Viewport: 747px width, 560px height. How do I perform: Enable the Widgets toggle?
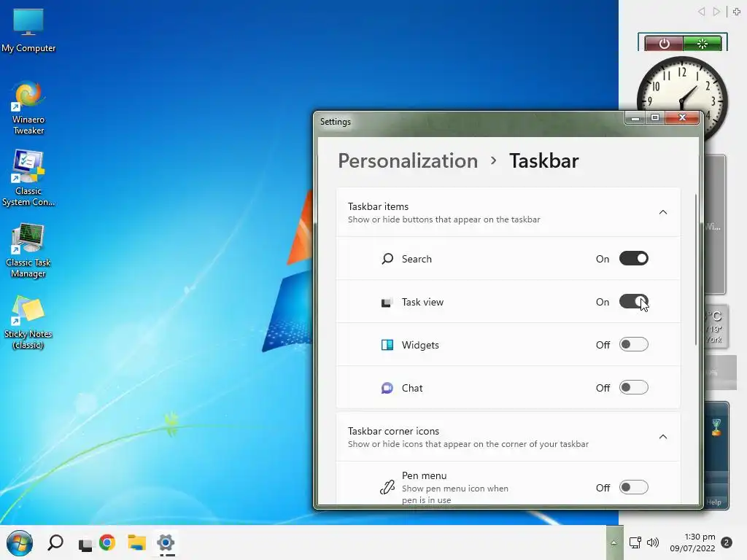click(x=634, y=344)
